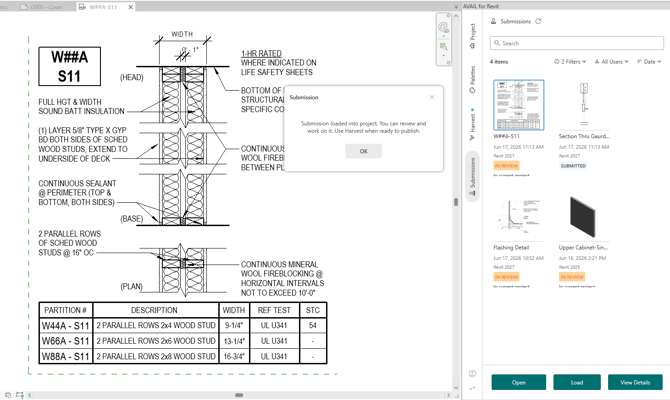Click the help icon in AVAIL sidebar
Viewport: 670px width, 400px height.
click(x=472, y=374)
